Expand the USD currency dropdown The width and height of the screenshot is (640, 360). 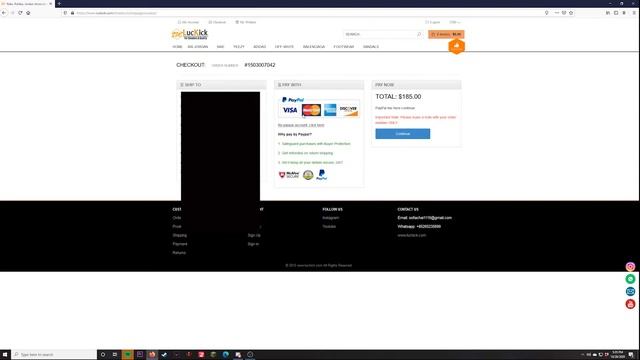pyautogui.click(x=454, y=22)
